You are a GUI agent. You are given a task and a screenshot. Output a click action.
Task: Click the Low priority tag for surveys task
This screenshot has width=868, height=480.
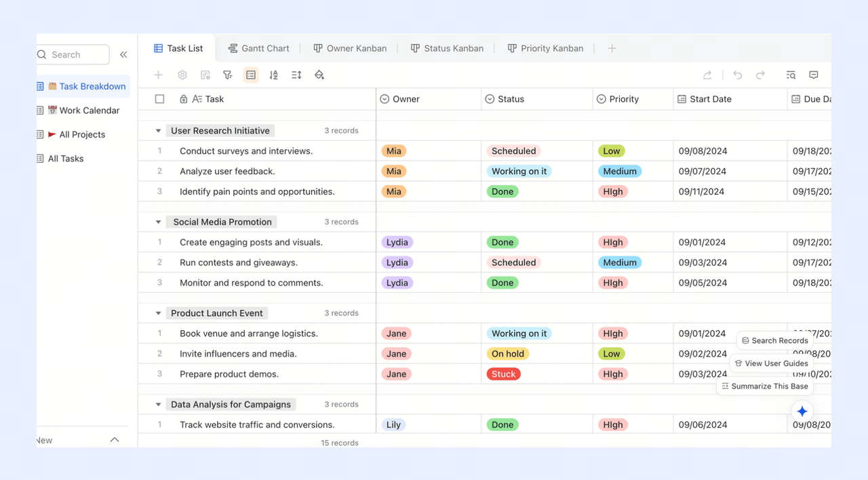click(x=612, y=151)
